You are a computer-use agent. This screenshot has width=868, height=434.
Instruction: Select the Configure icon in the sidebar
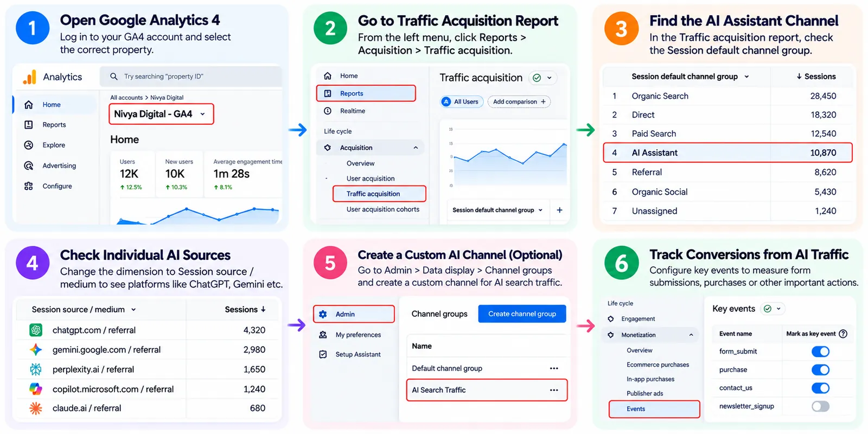coord(29,186)
